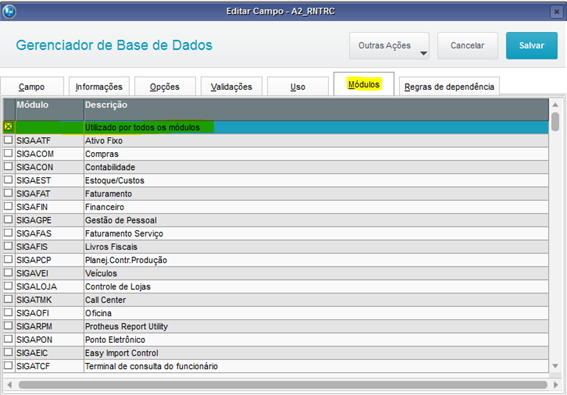Check the SIGAATF Ativo Fixo checkbox
This screenshot has height=395, width=567.
(x=8, y=140)
